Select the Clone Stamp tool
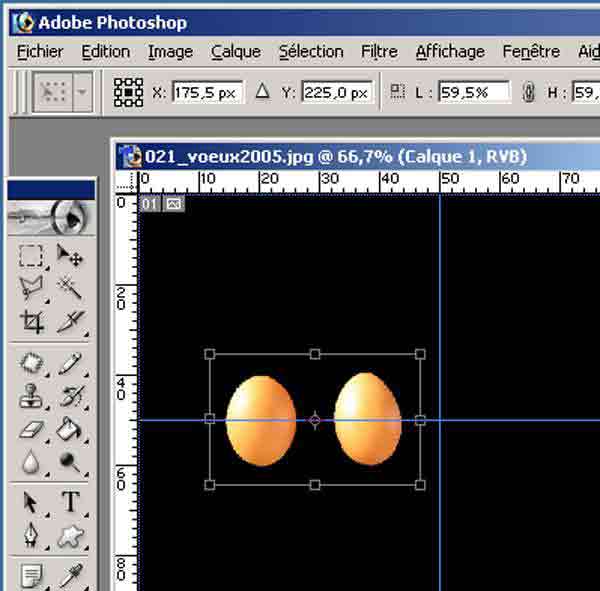The width and height of the screenshot is (600, 591). (31, 396)
